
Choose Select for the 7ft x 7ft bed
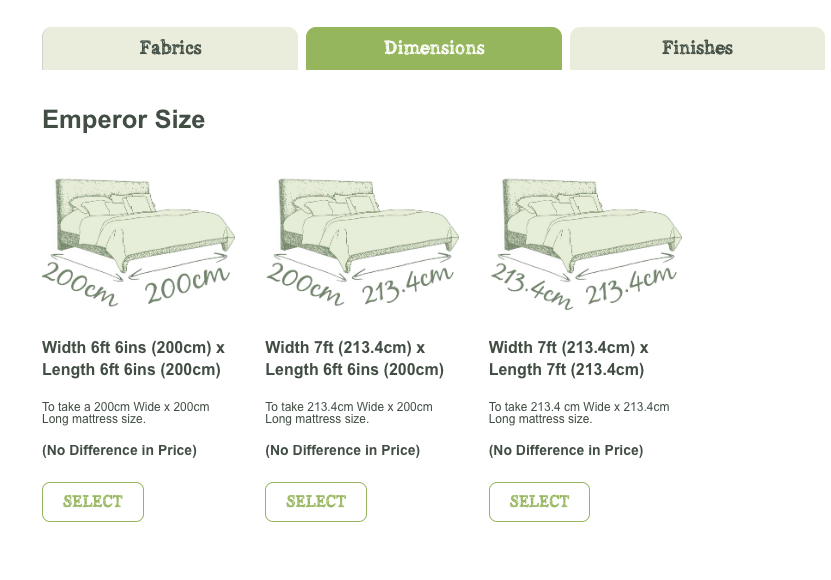click(539, 502)
